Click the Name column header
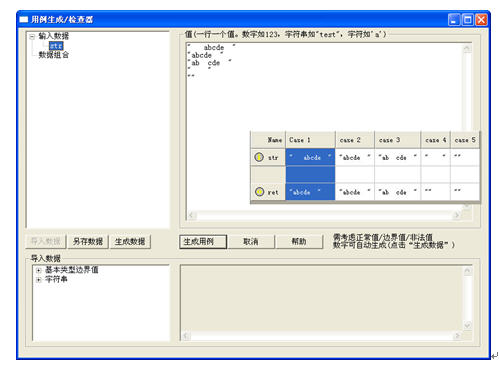 268,140
